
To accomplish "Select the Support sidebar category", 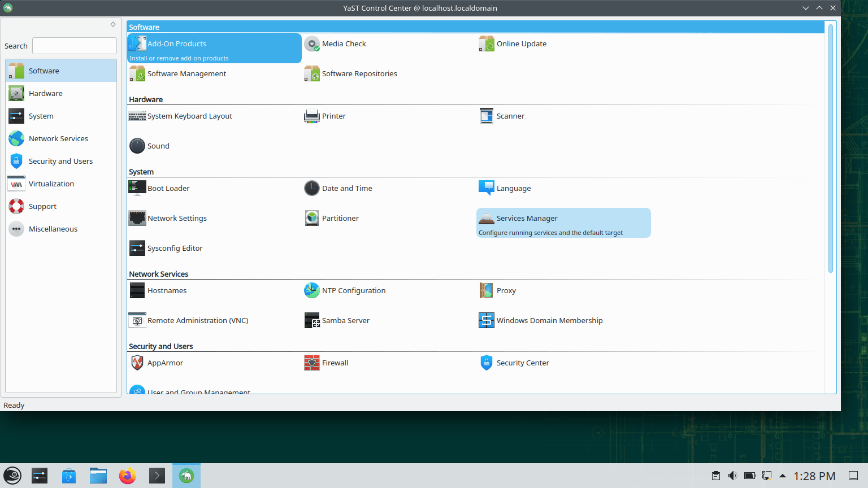I will coord(61,206).
